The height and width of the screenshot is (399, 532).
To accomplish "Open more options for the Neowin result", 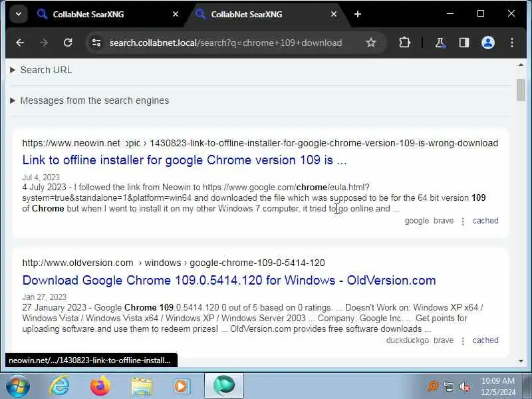I will pyautogui.click(x=463, y=221).
